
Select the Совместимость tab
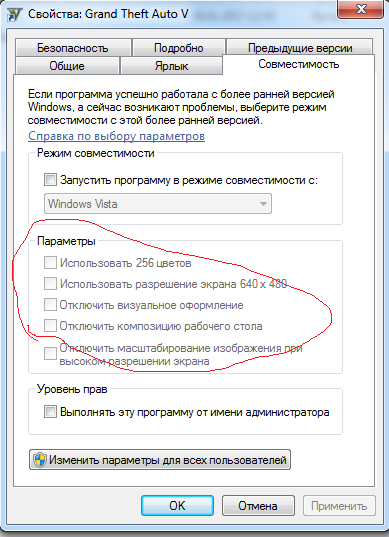pos(299,64)
